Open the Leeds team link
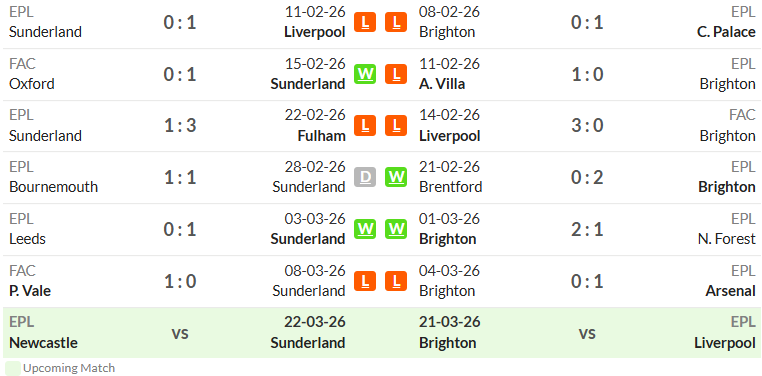The image size is (762, 376). [x=27, y=239]
